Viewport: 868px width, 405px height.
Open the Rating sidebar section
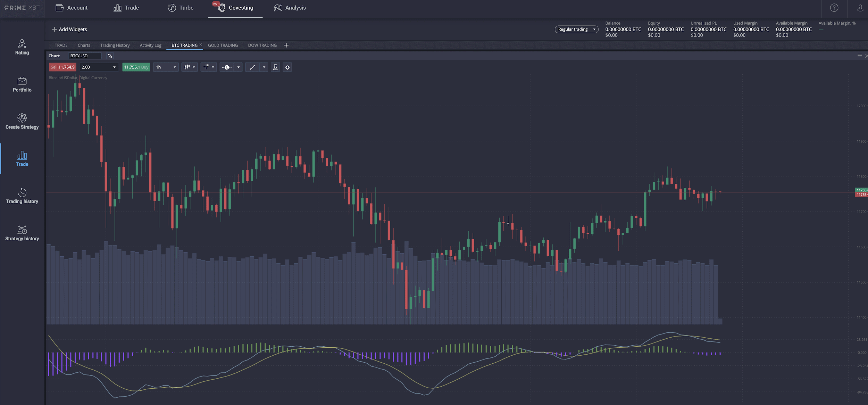[22, 47]
